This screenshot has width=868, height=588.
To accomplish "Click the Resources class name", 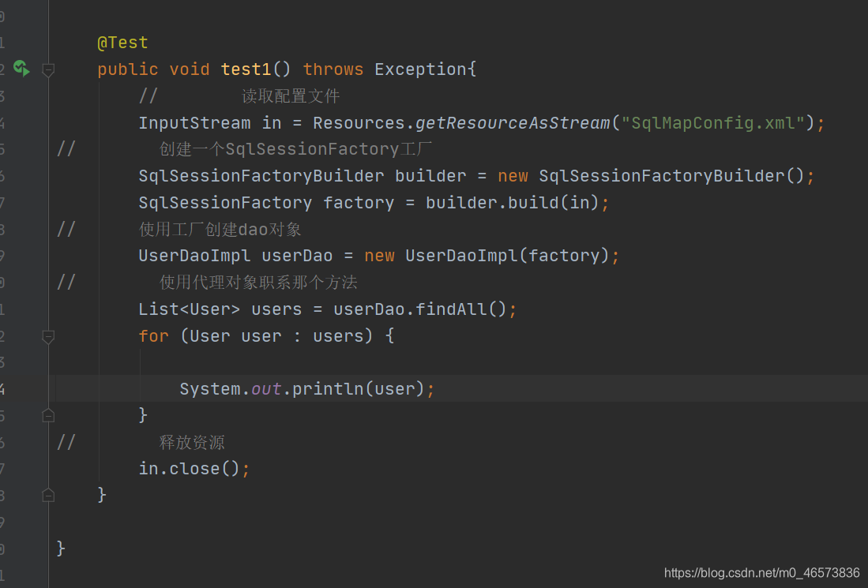I will [x=358, y=123].
